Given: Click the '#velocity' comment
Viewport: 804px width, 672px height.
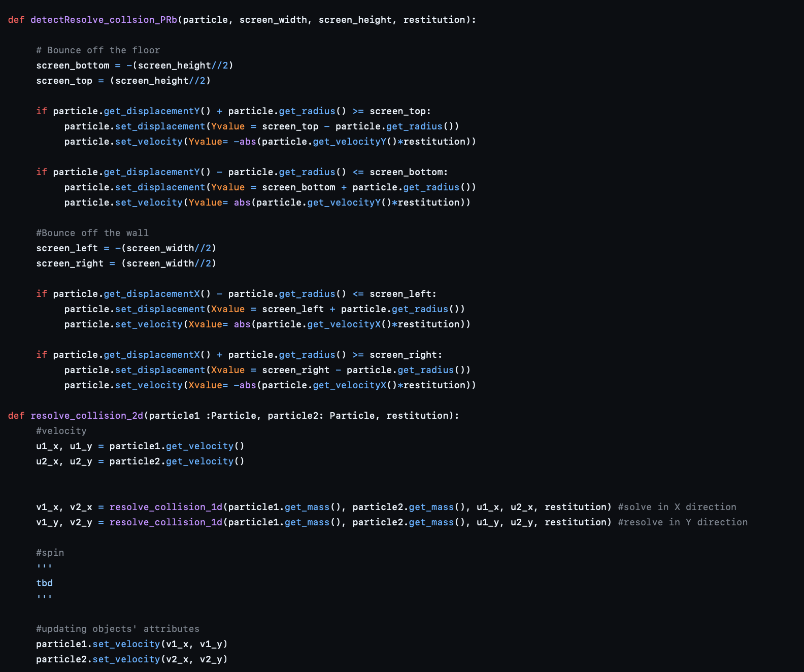Looking at the screenshot, I should pyautogui.click(x=61, y=431).
